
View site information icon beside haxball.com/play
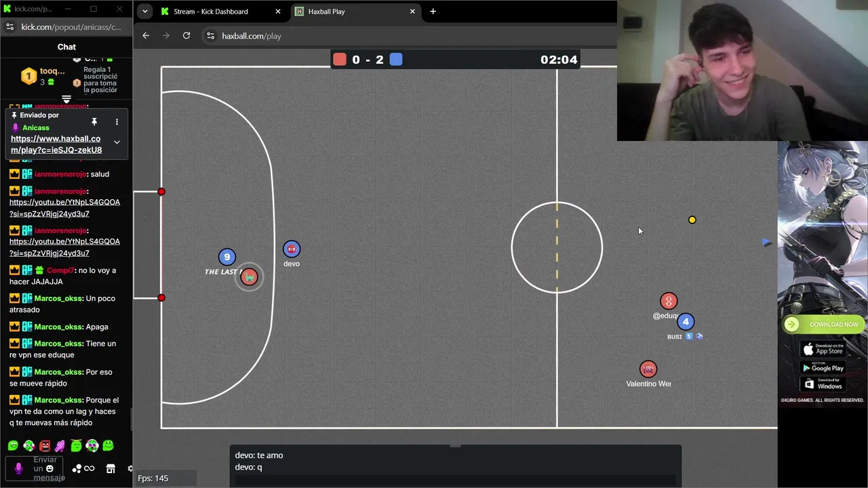click(210, 36)
